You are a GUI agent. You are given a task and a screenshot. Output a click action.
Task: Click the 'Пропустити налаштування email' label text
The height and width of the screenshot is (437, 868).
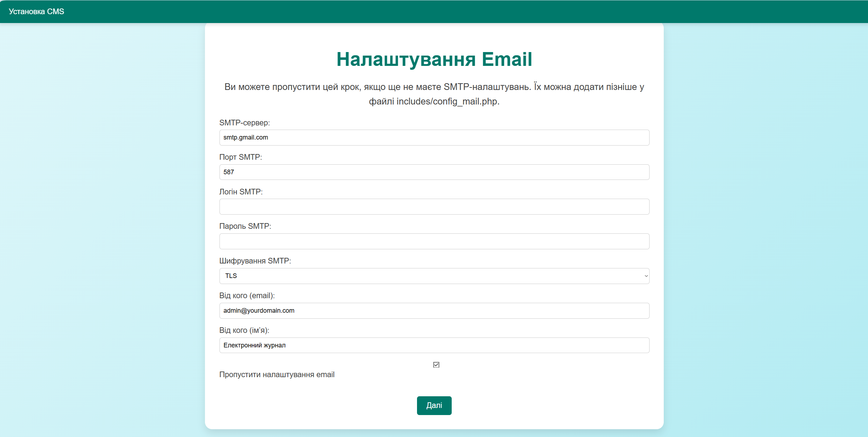click(276, 375)
